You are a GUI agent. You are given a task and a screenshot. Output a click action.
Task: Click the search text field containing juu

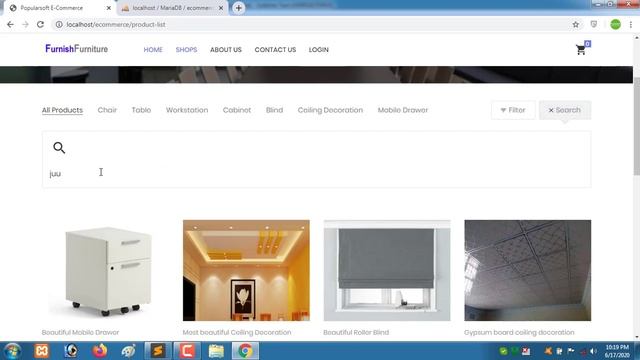coord(316,173)
